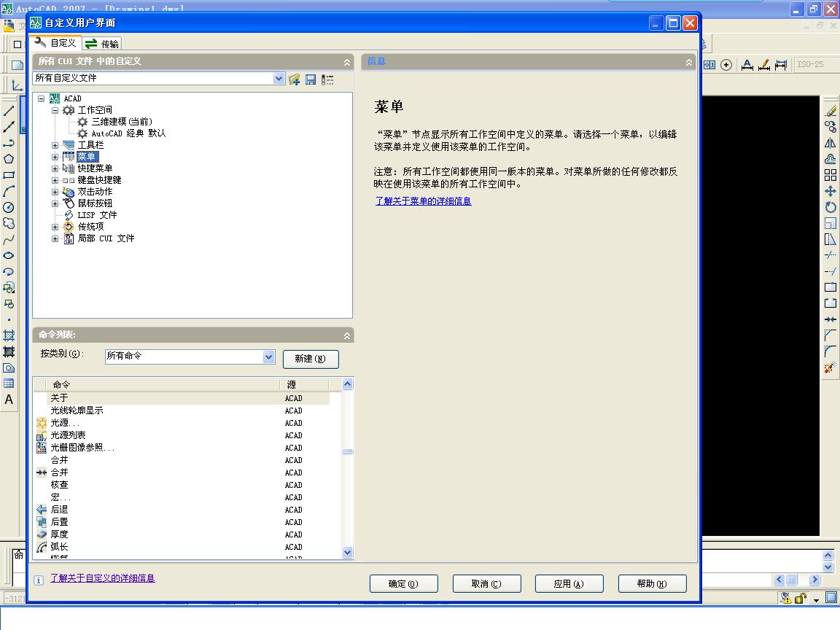Select the Spline tool in left toolbar
840x630 pixels.
tap(9, 239)
